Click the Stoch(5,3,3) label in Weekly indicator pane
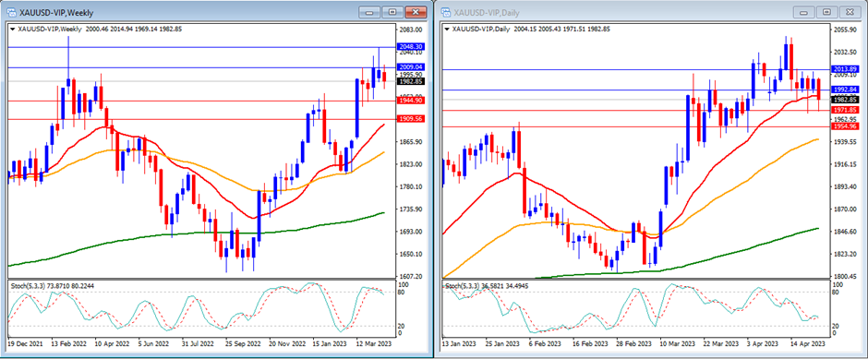 28,285
